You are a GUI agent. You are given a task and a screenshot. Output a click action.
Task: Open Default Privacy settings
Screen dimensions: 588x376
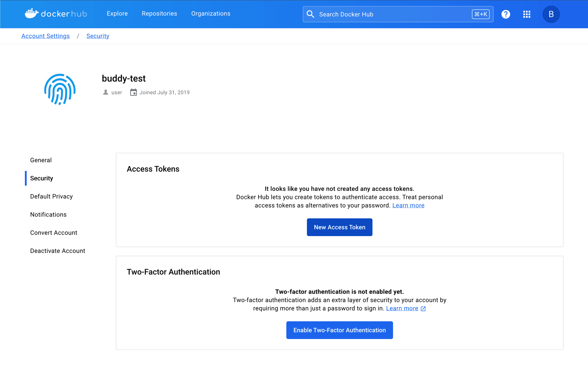tap(51, 196)
